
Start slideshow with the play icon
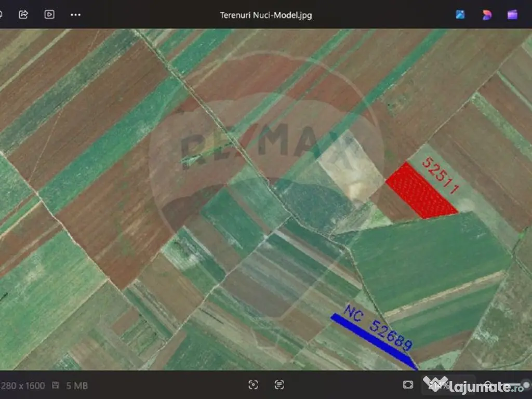pos(49,15)
